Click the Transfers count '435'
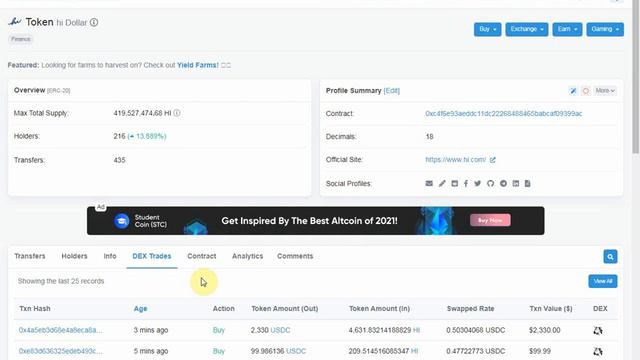This screenshot has width=640, height=360. click(120, 160)
